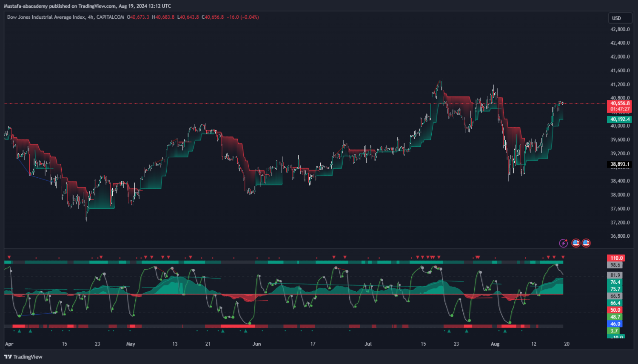
Task: Click the rightmost red down-triangle signal marker
Action: (x=563, y=257)
